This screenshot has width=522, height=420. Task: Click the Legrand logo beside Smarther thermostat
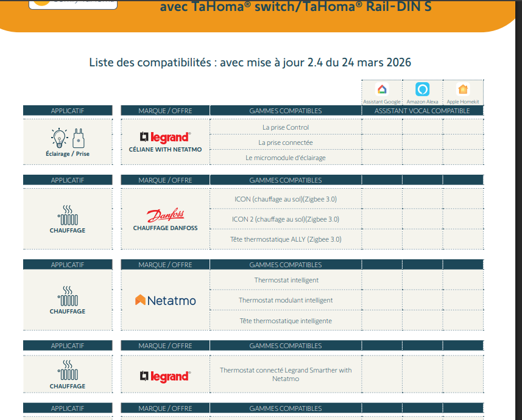click(x=165, y=377)
